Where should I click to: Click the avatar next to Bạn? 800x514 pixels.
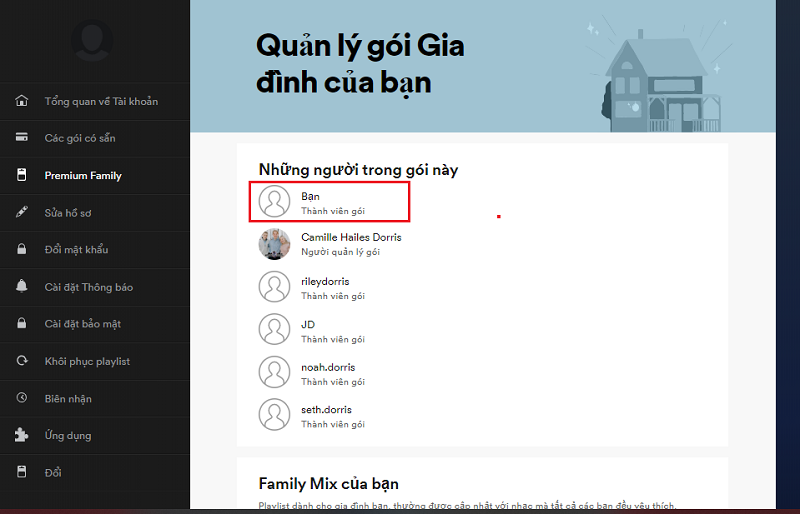click(x=274, y=201)
